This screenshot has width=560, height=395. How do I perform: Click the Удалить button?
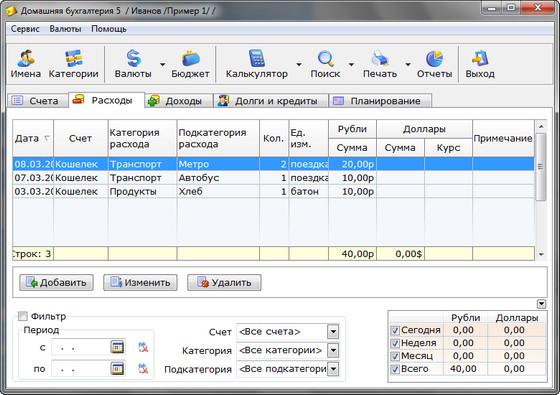coord(224,282)
